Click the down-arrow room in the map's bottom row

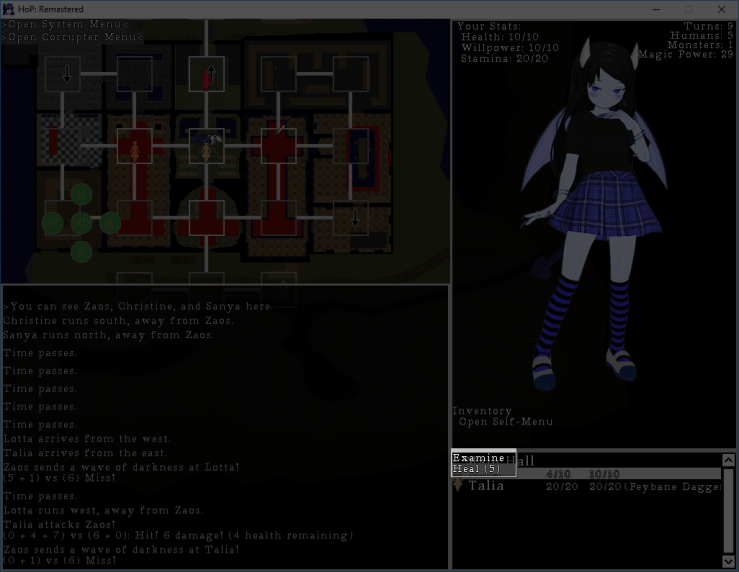click(351, 218)
